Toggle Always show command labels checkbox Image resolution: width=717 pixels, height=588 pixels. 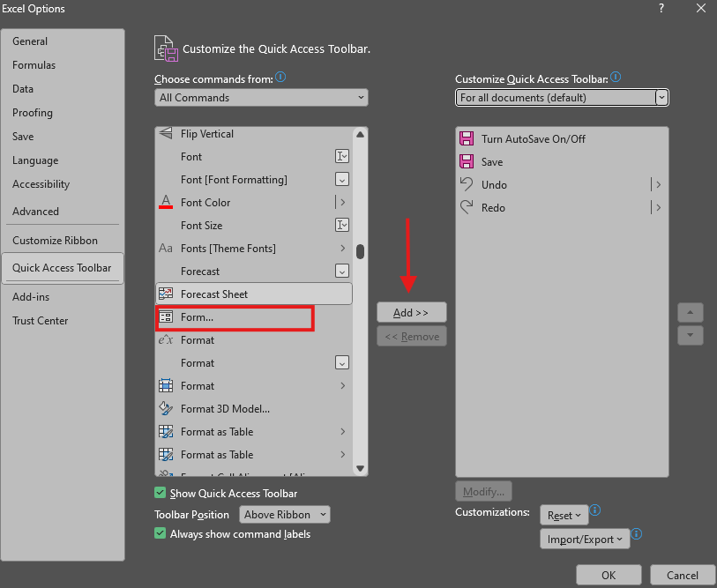[x=161, y=534]
